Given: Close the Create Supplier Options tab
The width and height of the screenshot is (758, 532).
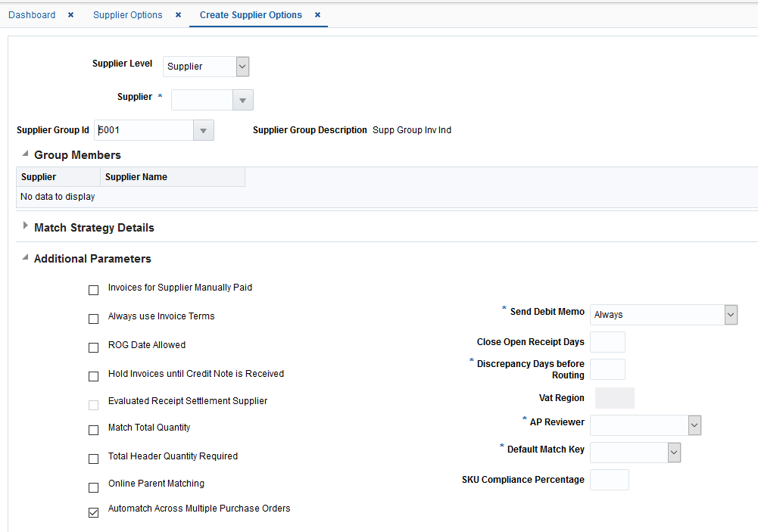Looking at the screenshot, I should point(317,14).
